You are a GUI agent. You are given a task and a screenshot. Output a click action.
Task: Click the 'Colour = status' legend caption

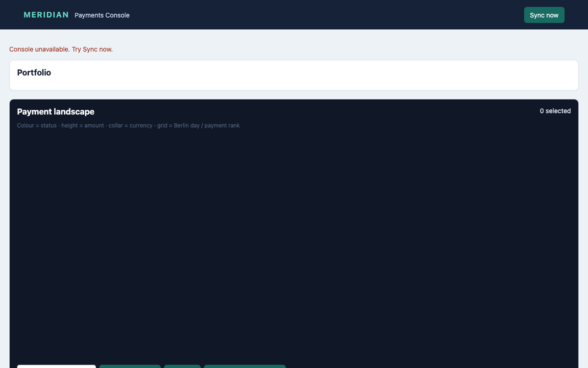pyautogui.click(x=128, y=126)
